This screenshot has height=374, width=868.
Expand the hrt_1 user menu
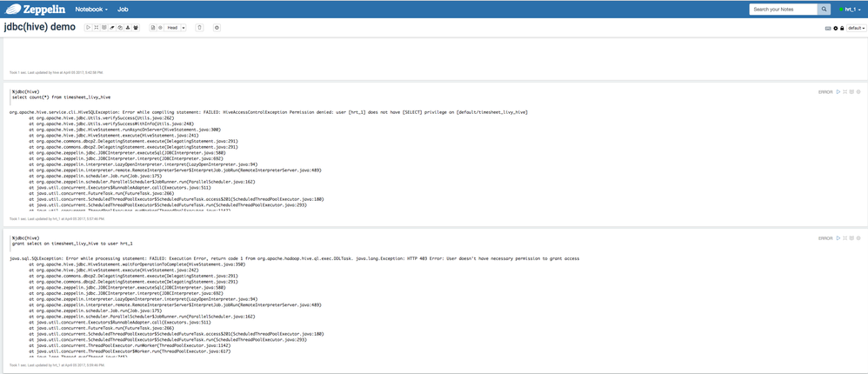coord(851,10)
